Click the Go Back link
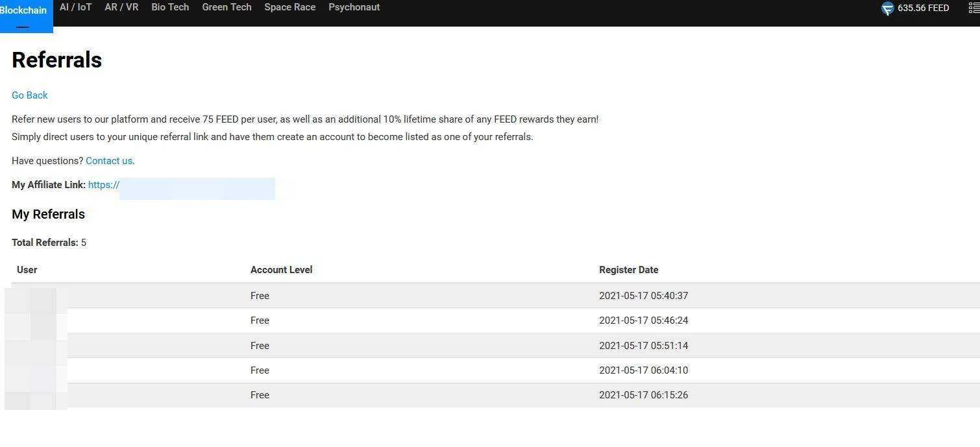Screen dimensions: 980x447 coord(30,95)
